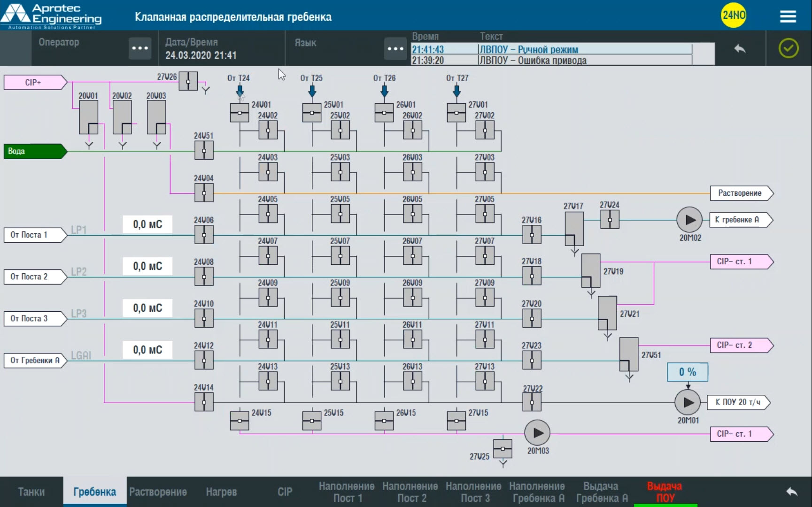Screen dimensions: 812x507
Task: Select pump 20M03 symbol
Action: [537, 433]
